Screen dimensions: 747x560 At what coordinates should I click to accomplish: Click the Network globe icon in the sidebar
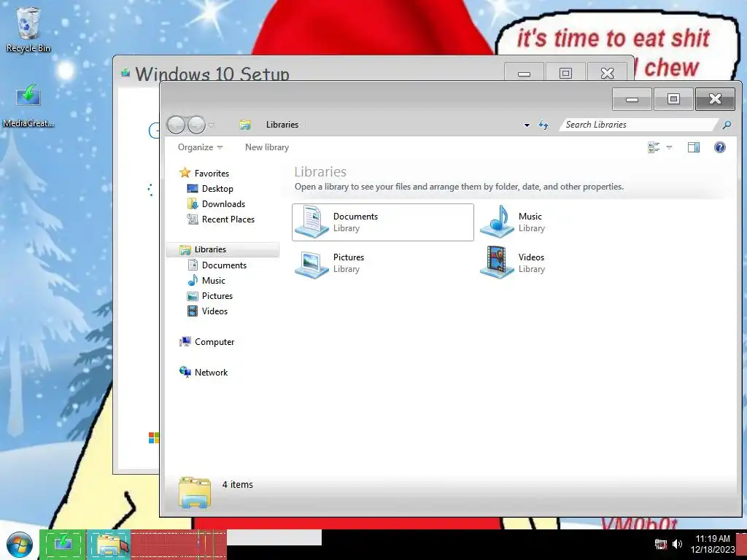tap(185, 372)
